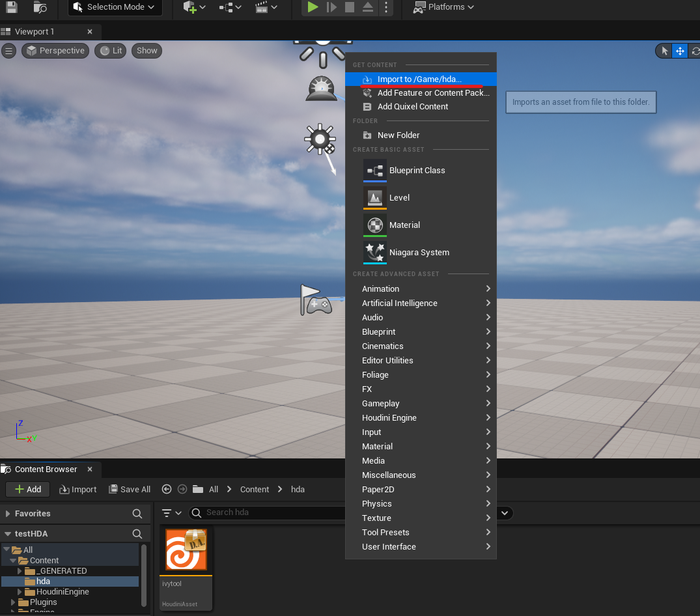Create a new Level asset

point(421,198)
